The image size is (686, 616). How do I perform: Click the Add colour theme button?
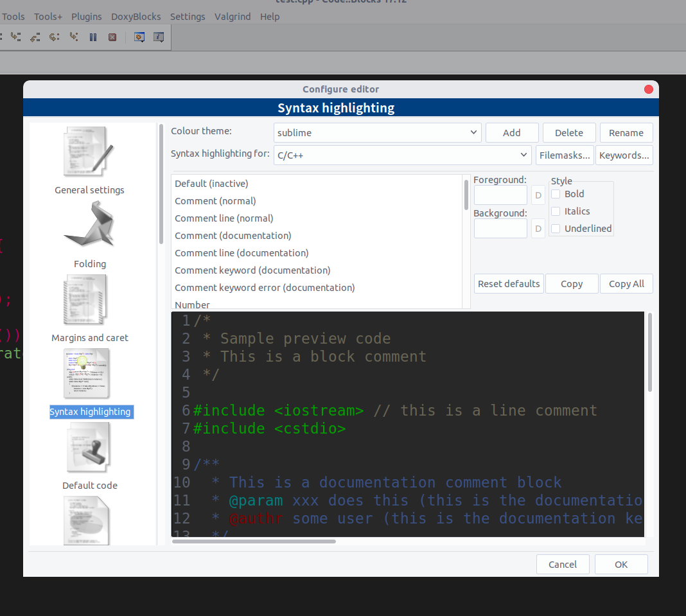point(512,132)
